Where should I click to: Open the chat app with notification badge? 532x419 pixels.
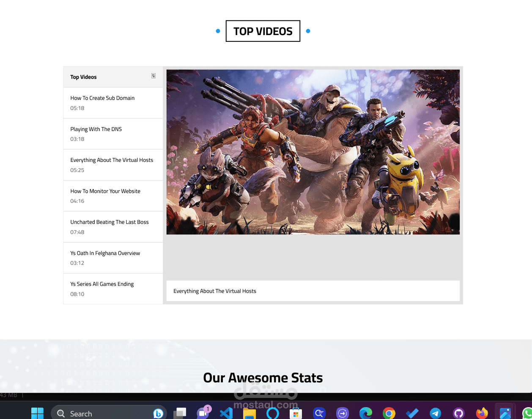coord(203,413)
